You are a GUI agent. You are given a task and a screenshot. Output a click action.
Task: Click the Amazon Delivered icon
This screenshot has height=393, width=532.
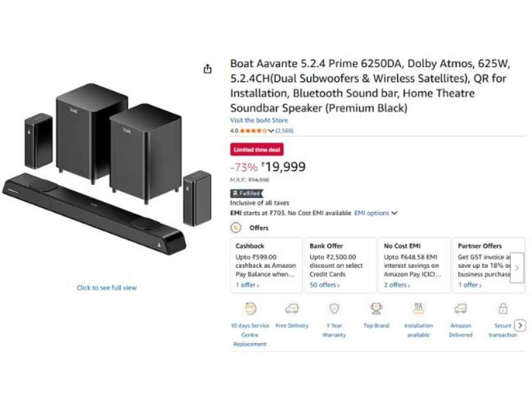460,309
